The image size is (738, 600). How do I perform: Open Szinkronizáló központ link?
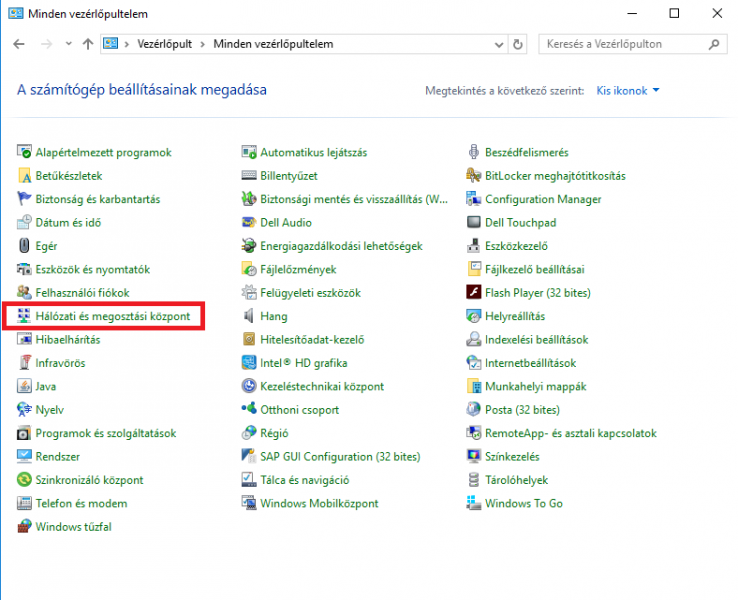89,480
